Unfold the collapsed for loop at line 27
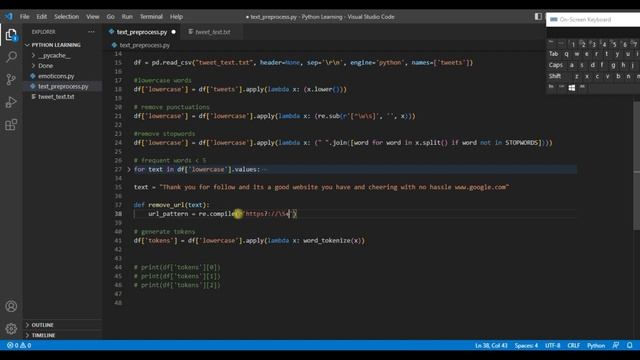This screenshot has height=360, width=640. tap(129, 169)
